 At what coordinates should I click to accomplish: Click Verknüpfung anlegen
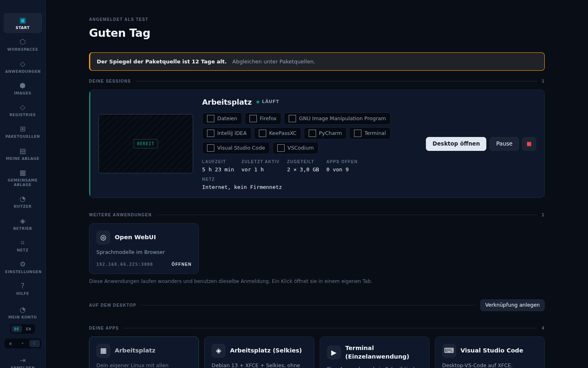(512, 305)
